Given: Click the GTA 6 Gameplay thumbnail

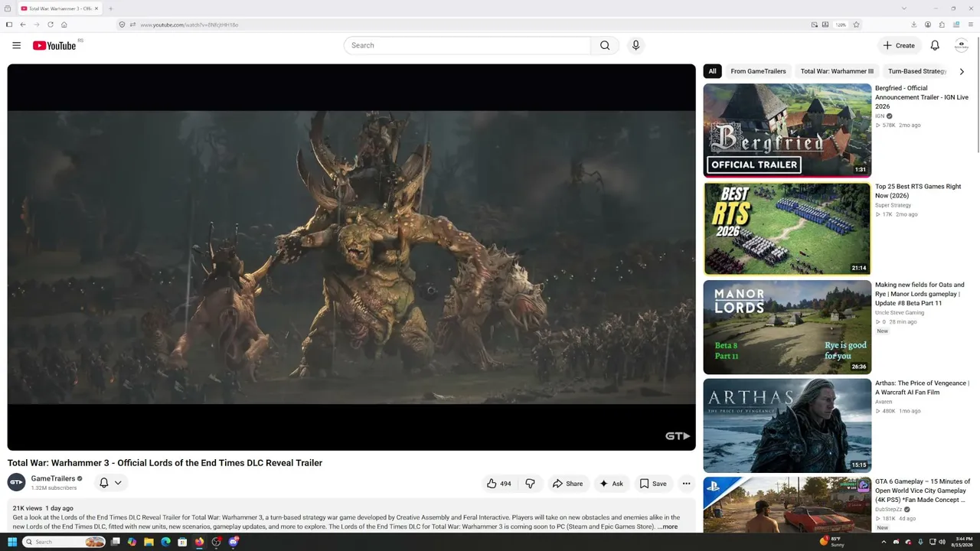Looking at the screenshot, I should coord(787,504).
